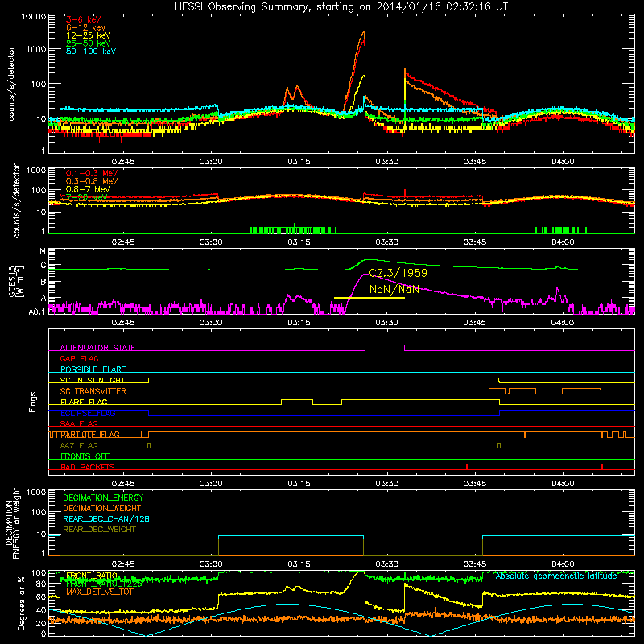
Task: Select the M class tick on GOES panel
Action: 43,251
